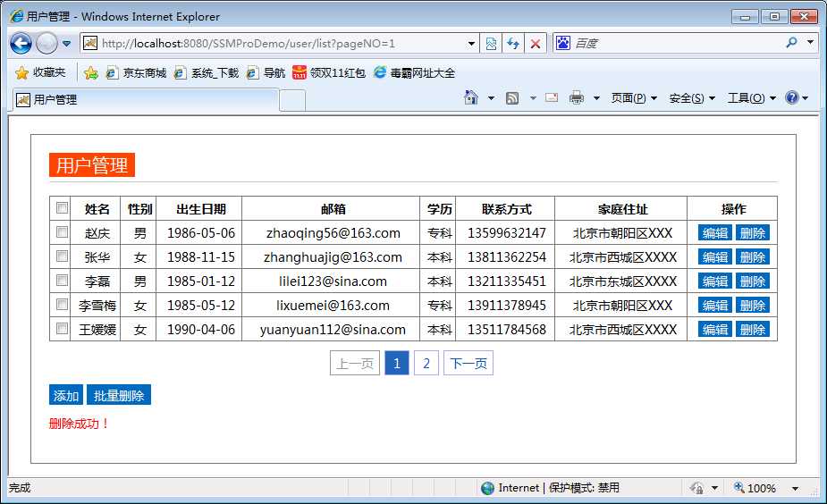Click the search magnifier icon
This screenshot has width=827, height=504.
(x=791, y=42)
